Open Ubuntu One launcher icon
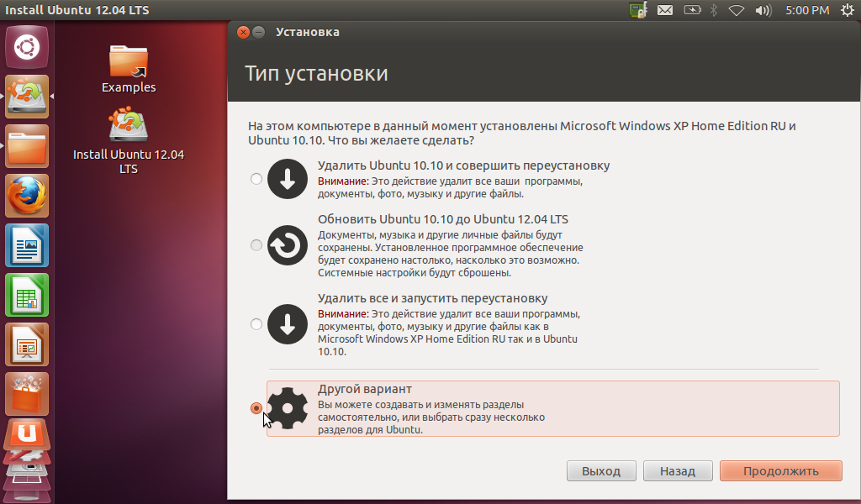The height and width of the screenshot is (504, 861). [27, 436]
